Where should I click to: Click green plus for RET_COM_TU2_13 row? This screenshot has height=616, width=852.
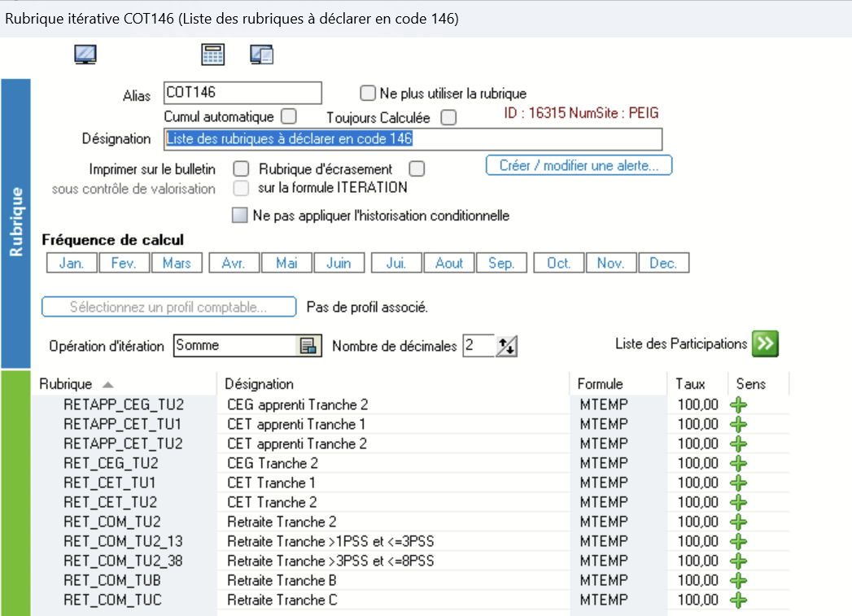click(x=738, y=541)
